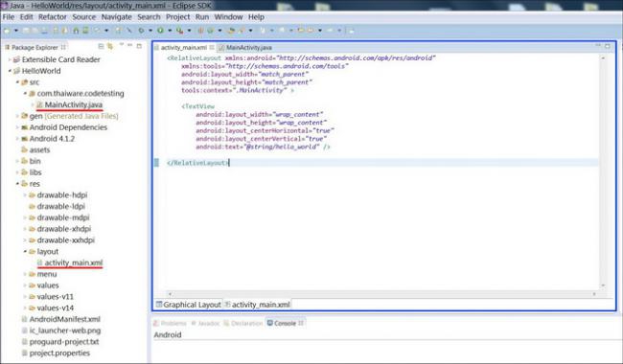This screenshot has height=364, width=623.
Task: Click Collapse All icon in Package Explorer
Action: 101,46
